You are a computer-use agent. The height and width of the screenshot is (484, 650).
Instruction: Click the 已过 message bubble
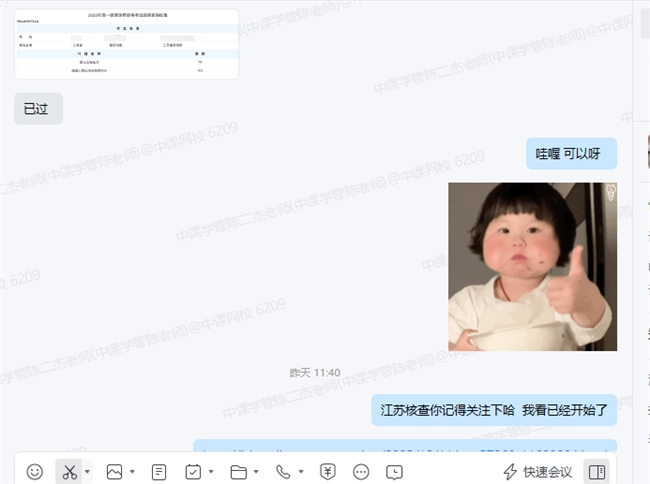point(38,109)
